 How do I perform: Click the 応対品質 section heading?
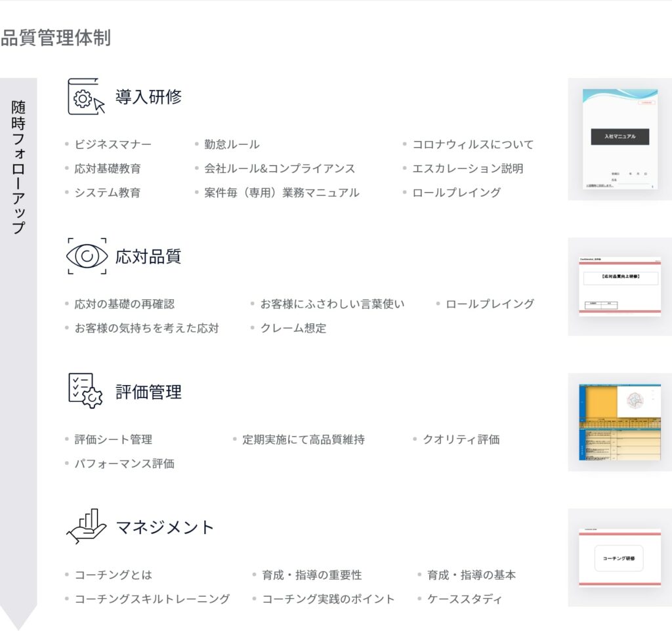coord(148,256)
